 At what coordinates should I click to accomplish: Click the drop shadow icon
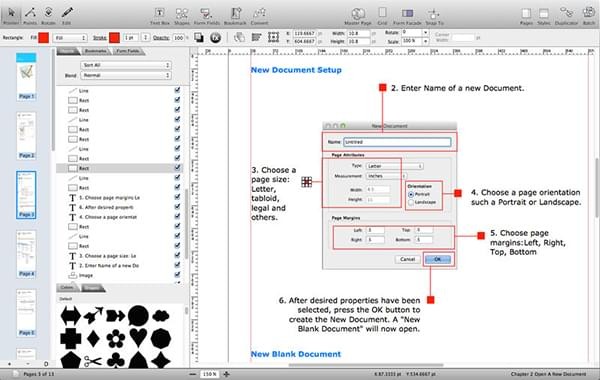[x=199, y=38]
